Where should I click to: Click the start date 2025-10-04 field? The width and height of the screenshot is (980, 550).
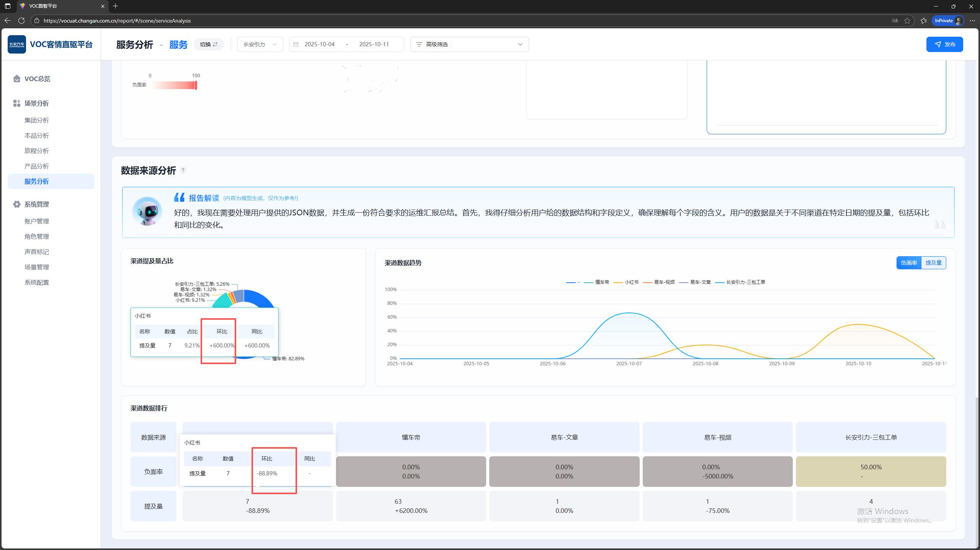click(319, 44)
